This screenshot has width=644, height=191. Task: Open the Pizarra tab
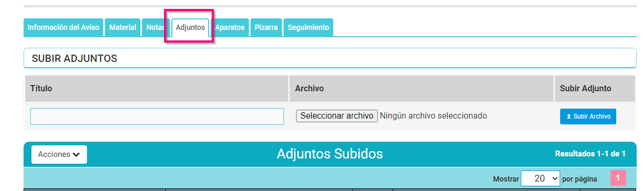[266, 28]
